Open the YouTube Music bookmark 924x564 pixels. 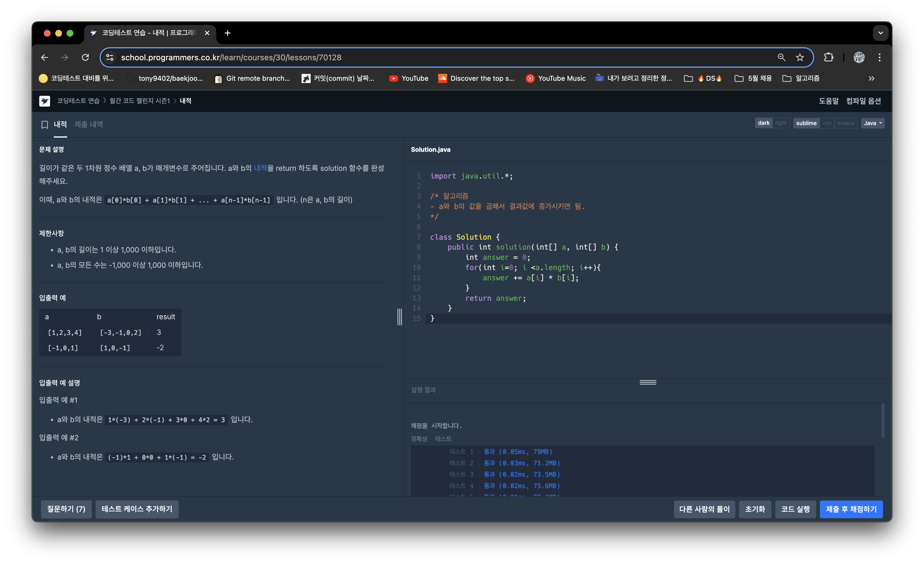(x=556, y=78)
